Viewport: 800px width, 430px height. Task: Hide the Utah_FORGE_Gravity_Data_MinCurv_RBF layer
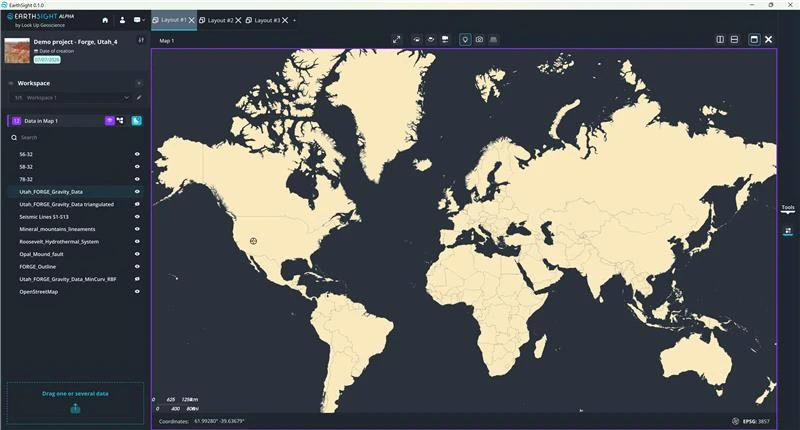[137, 279]
